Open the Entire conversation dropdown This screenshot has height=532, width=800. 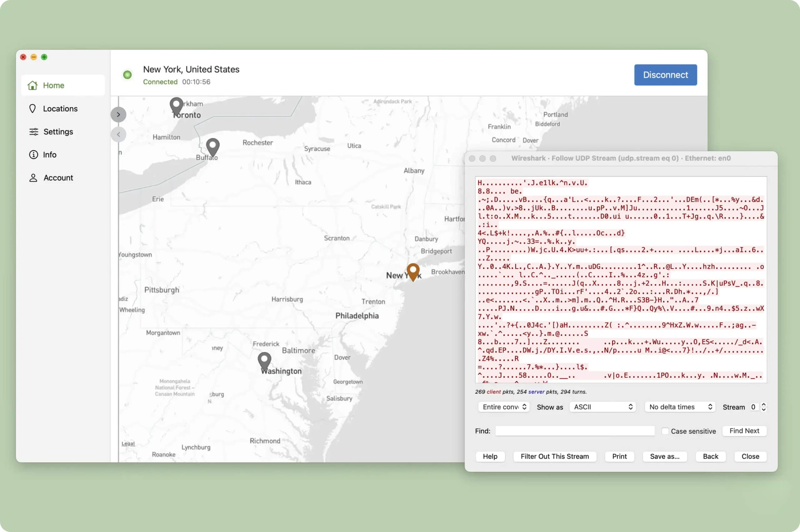[x=504, y=407]
